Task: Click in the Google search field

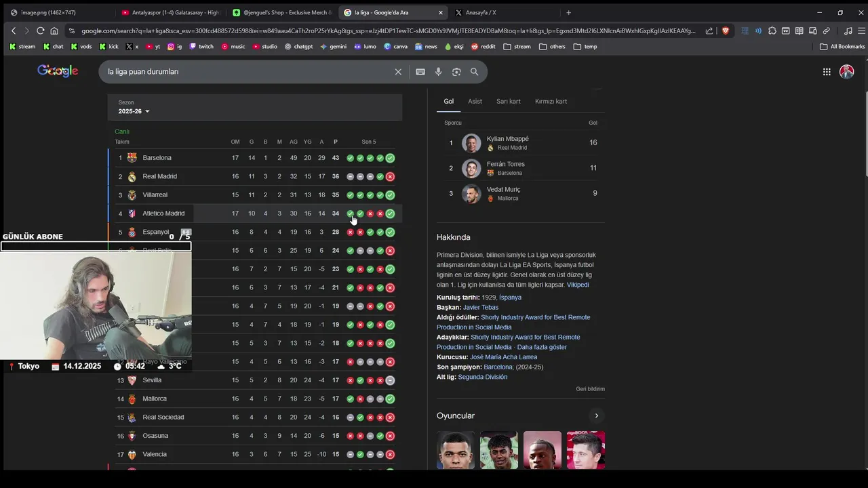Action: (248, 72)
